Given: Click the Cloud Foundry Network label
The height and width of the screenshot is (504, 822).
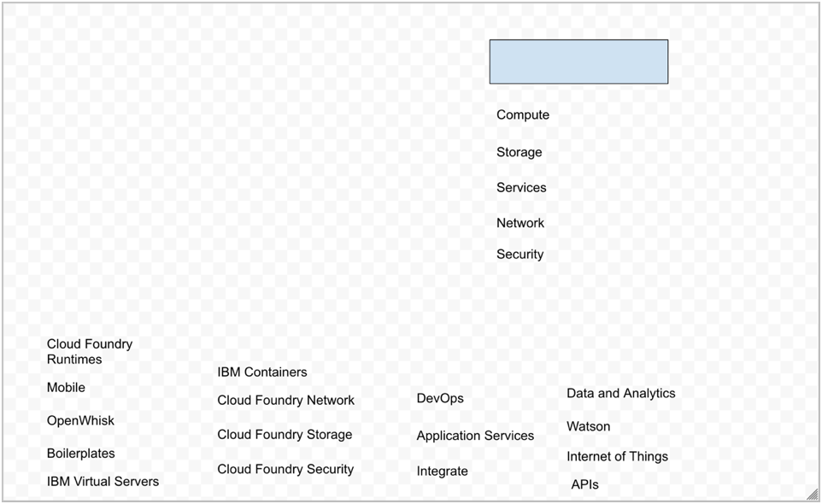Looking at the screenshot, I should coord(285,401).
